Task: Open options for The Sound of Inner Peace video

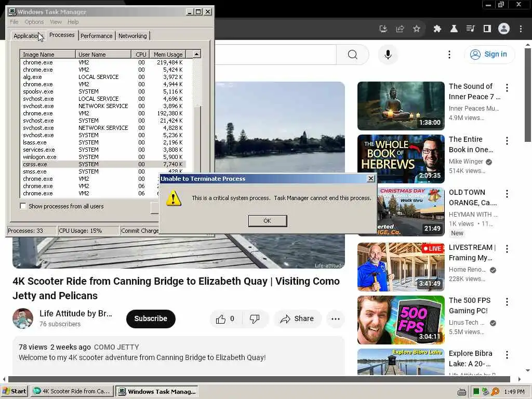Action: [x=507, y=88]
